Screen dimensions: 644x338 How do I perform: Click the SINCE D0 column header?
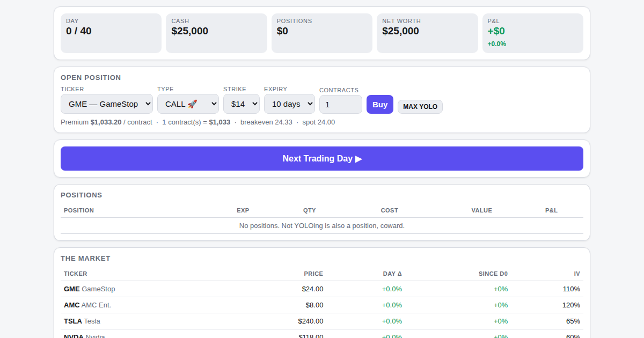493,274
